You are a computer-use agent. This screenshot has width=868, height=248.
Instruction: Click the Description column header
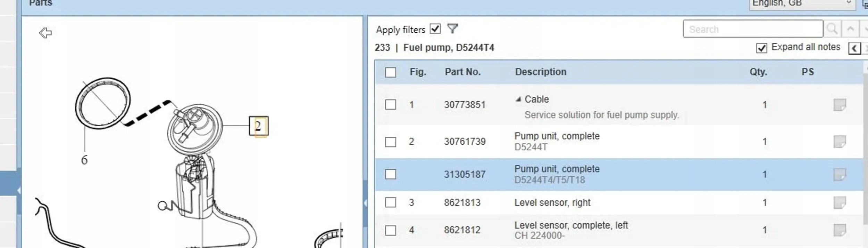[540, 72]
